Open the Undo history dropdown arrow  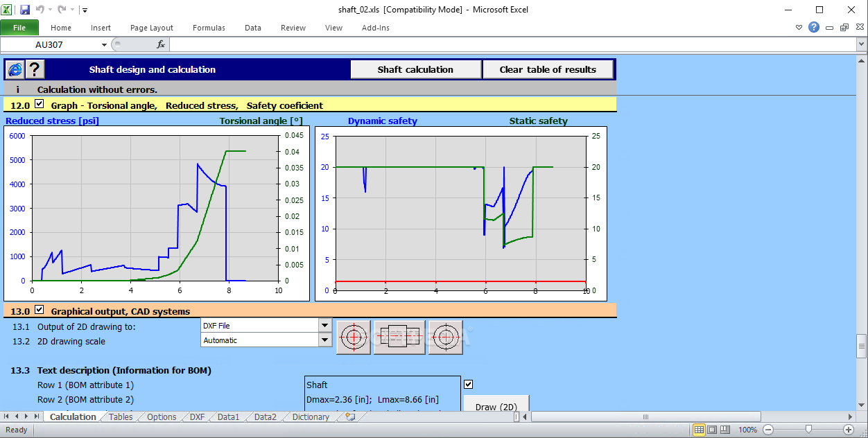click(51, 10)
